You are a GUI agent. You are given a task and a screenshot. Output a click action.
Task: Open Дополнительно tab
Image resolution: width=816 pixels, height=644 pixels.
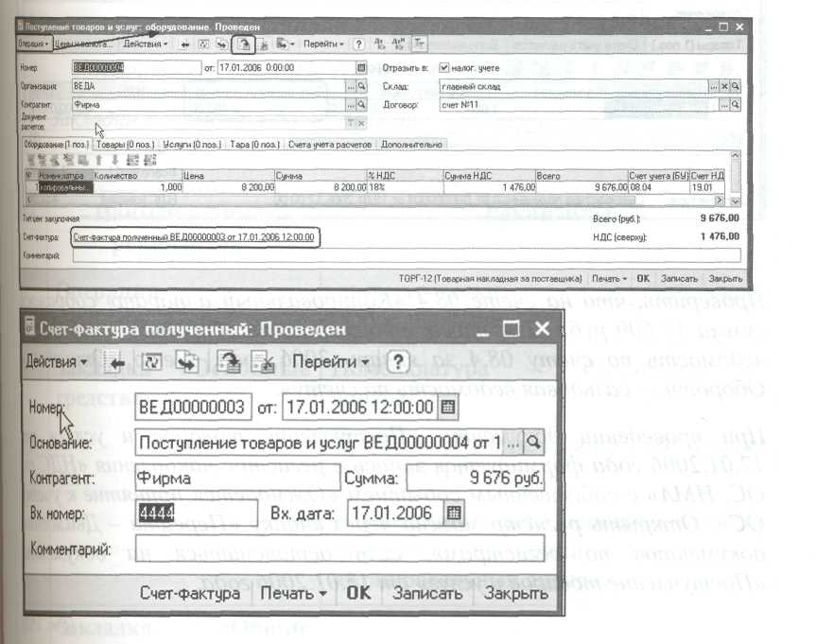[411, 145]
